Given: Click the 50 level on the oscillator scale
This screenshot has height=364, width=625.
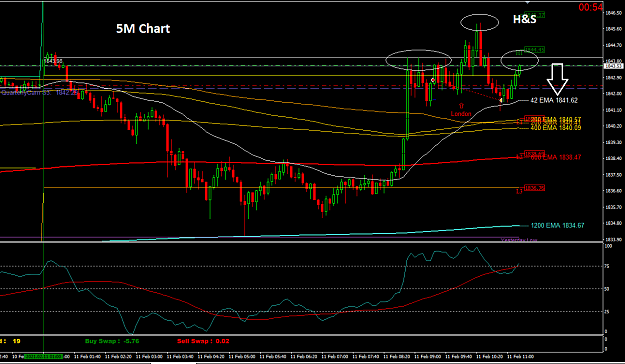Looking at the screenshot, I should coord(607,289).
